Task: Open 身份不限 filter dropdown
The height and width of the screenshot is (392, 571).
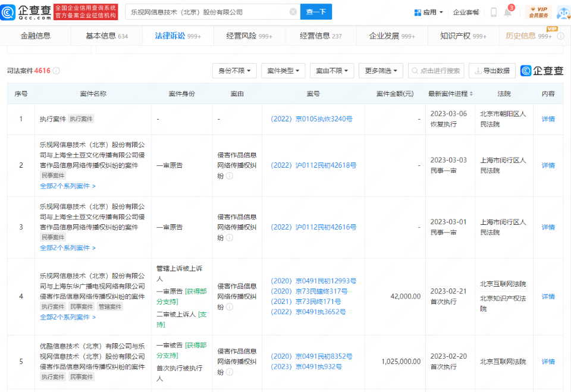Action: [234, 71]
